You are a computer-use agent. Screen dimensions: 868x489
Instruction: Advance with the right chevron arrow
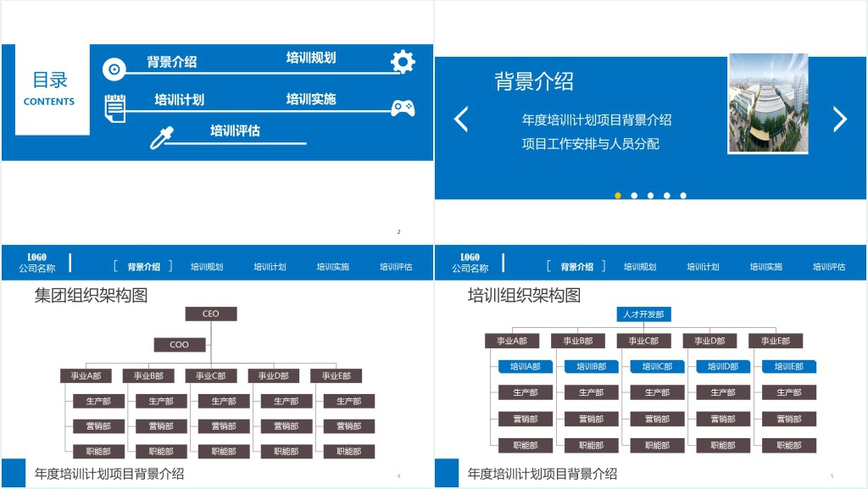coord(839,119)
